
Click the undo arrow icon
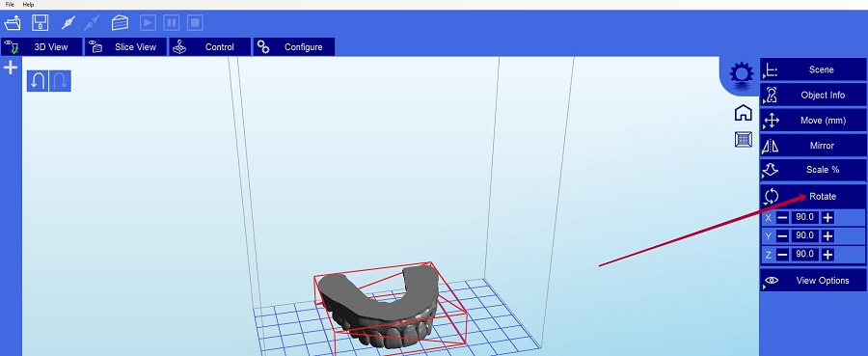(38, 81)
